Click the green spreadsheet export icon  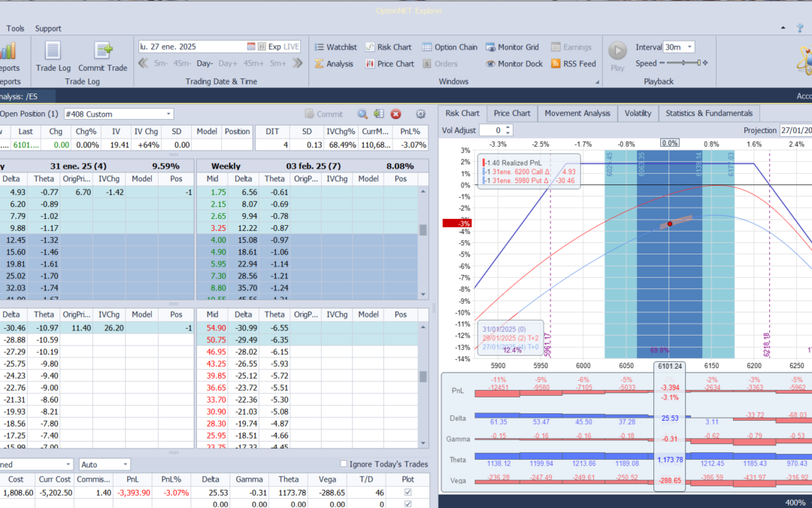378,114
